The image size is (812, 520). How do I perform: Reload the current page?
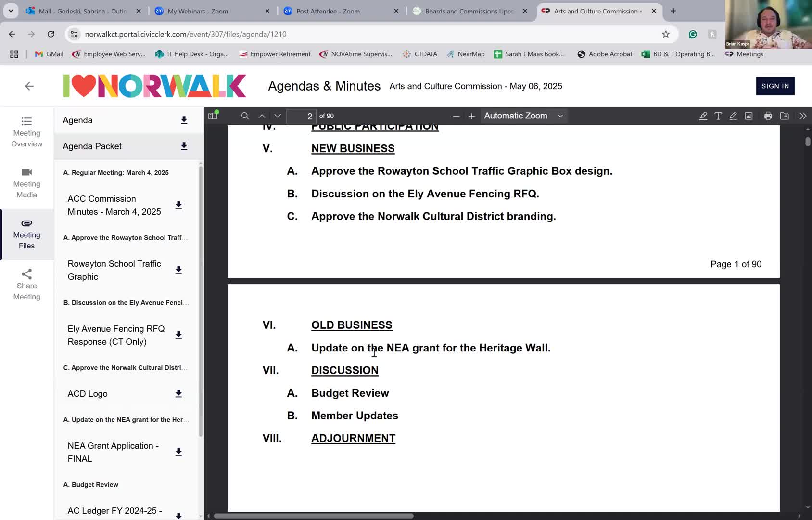pyautogui.click(x=51, y=34)
